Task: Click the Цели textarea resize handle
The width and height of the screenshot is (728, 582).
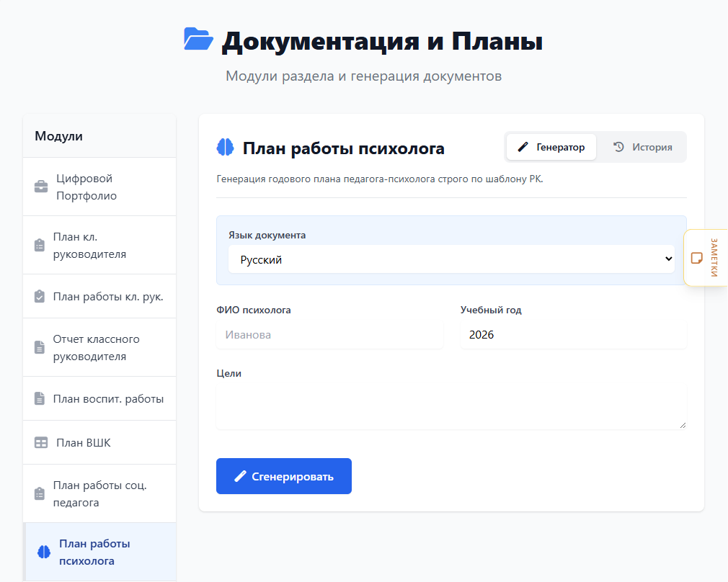Action: pos(683,425)
